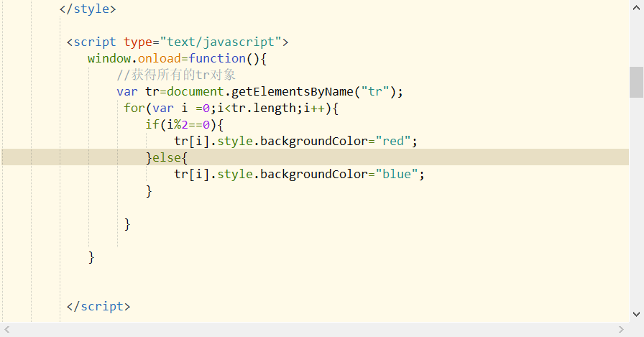Click the vertical scrollbar thumb
This screenshot has height=337, width=644.
tap(636, 82)
